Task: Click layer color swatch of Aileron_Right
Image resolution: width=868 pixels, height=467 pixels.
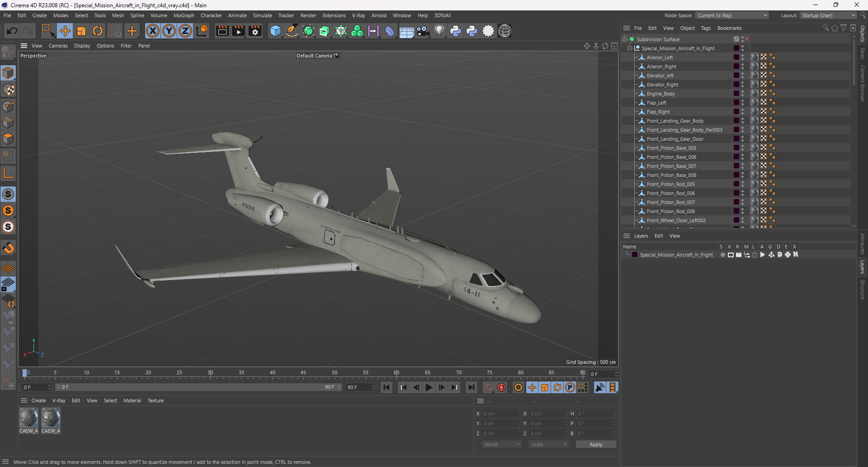Action: point(736,66)
